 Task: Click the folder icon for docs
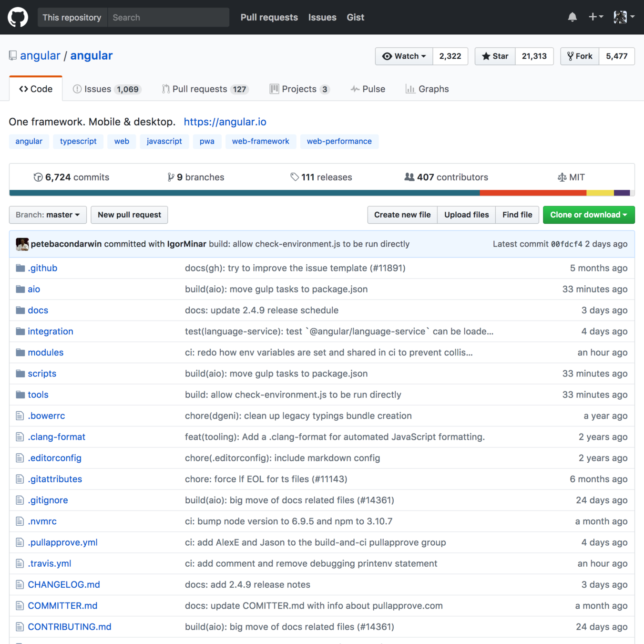point(20,310)
